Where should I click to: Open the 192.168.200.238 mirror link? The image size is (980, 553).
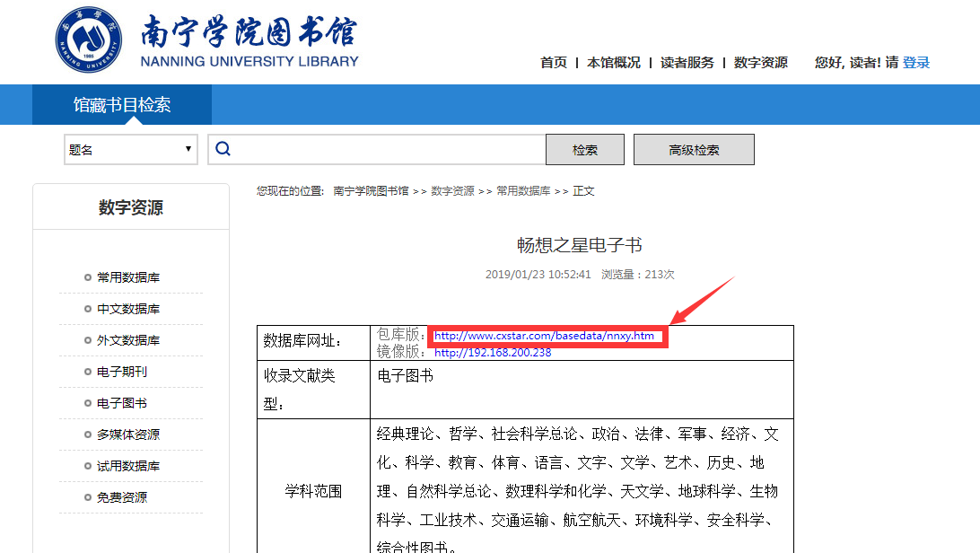pos(493,353)
